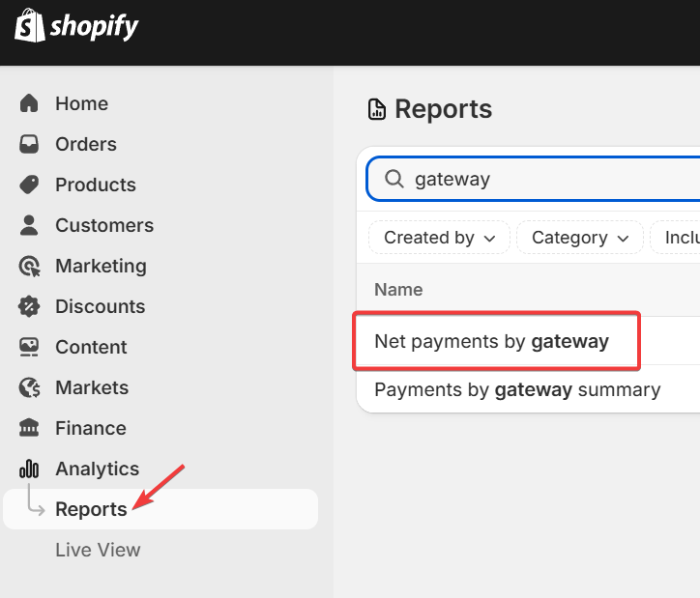Open the partially visible filter after Category
700x598 pixels.
coord(679,238)
